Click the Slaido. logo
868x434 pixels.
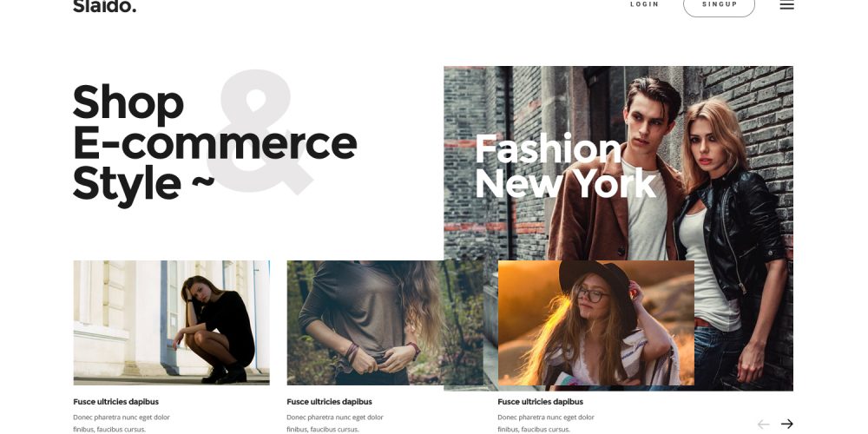click(x=105, y=6)
